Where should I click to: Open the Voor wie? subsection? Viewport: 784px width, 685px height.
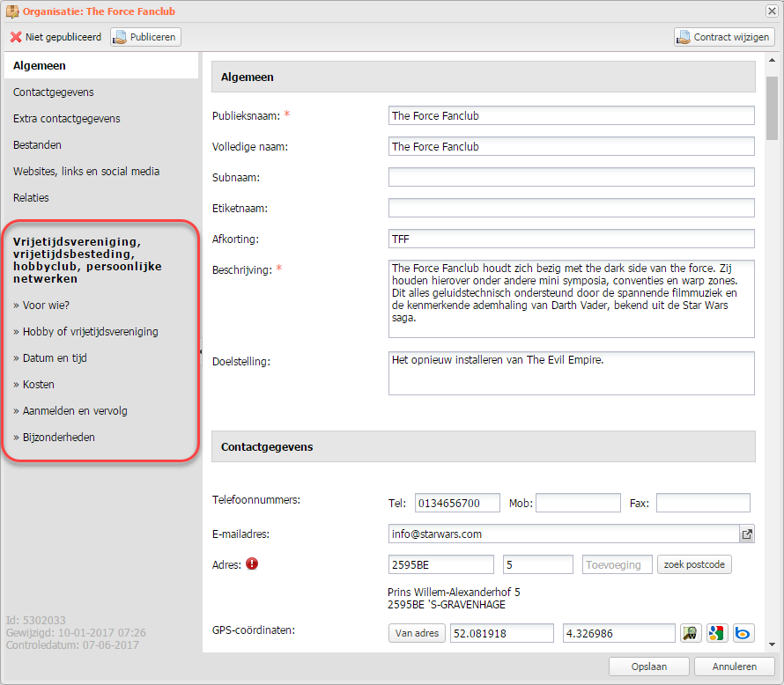[x=46, y=306]
